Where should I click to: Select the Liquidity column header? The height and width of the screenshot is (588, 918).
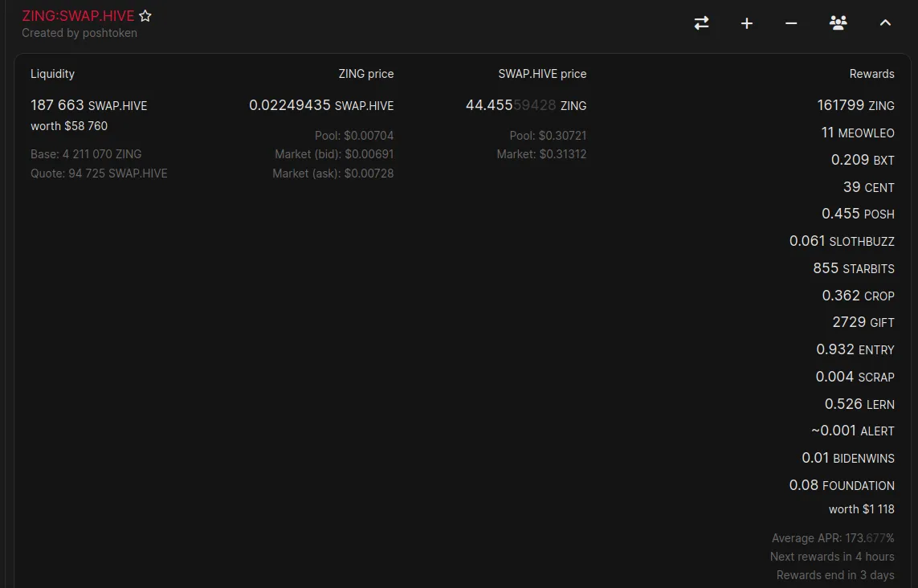[x=53, y=74]
